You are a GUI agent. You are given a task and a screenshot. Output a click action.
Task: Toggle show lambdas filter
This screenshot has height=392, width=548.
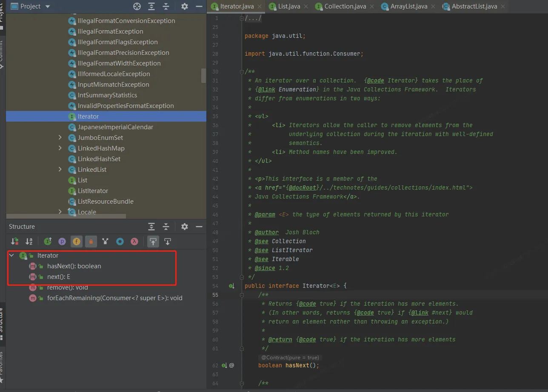[x=134, y=241]
